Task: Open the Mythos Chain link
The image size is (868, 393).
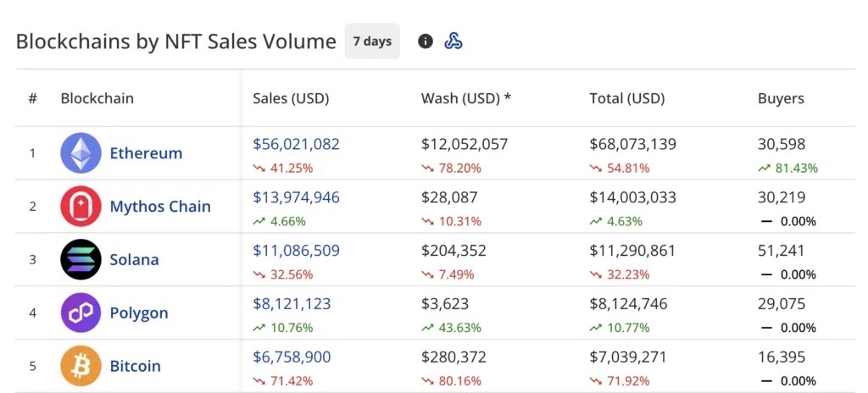Action: (160, 207)
